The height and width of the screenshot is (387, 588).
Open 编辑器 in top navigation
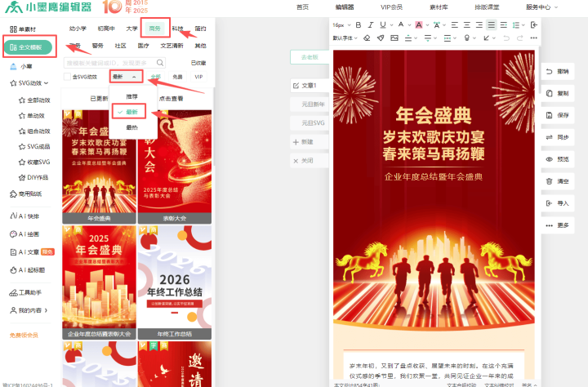[345, 7]
